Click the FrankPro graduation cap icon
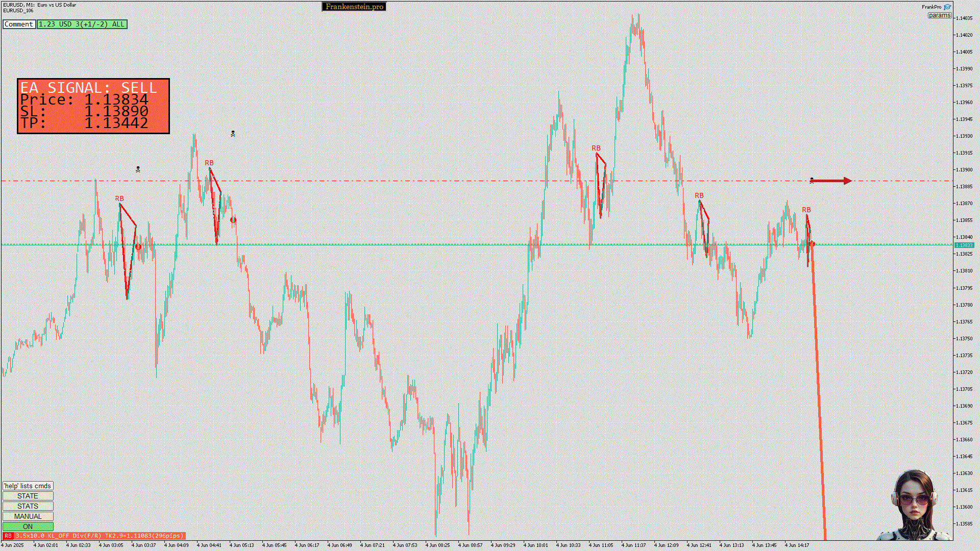Image resolution: width=980 pixels, height=551 pixels. click(x=947, y=7)
